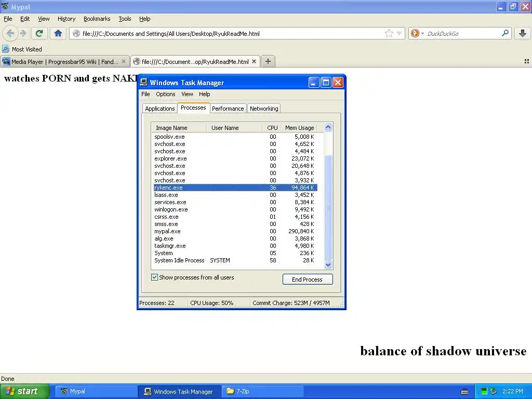Select the smss.exe process row
This screenshot has width=532, height=399.
click(235, 224)
